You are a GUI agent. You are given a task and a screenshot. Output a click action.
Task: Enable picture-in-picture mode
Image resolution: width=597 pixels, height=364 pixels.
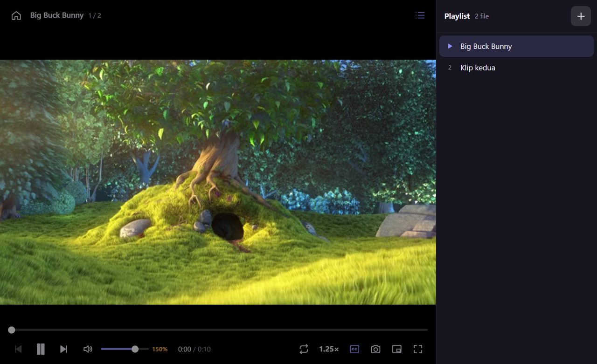click(397, 349)
